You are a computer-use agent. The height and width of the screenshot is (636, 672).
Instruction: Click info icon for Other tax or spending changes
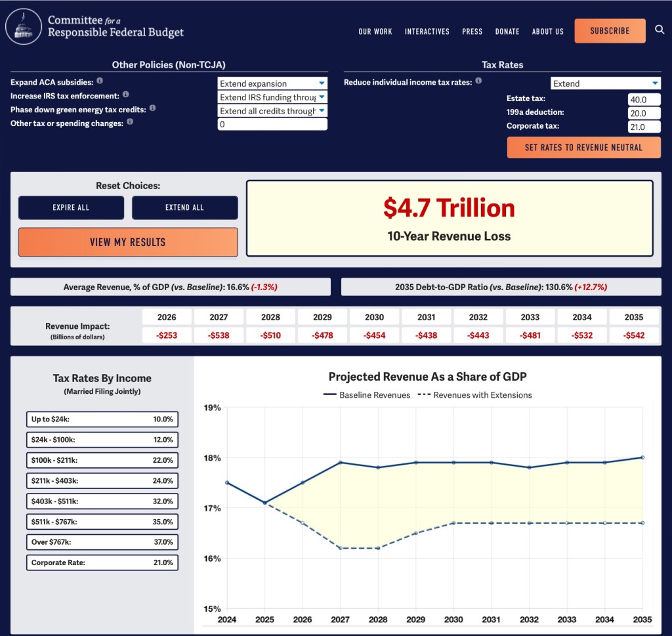pos(129,122)
